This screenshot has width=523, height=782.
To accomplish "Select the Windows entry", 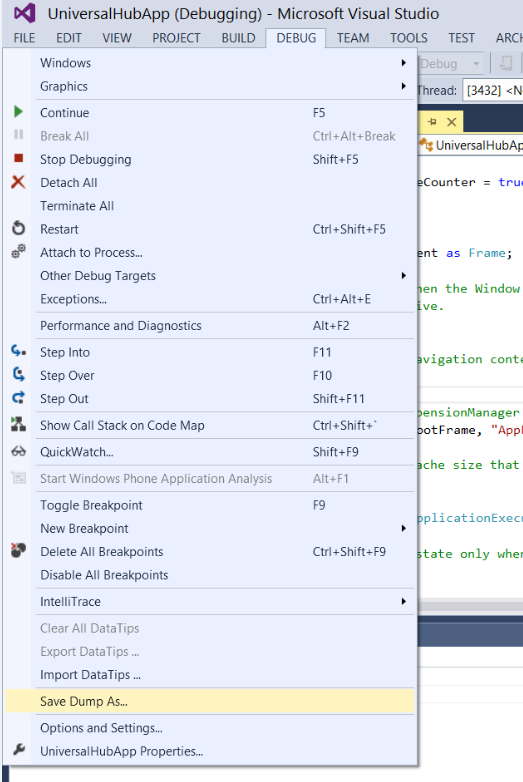I will tap(210, 63).
